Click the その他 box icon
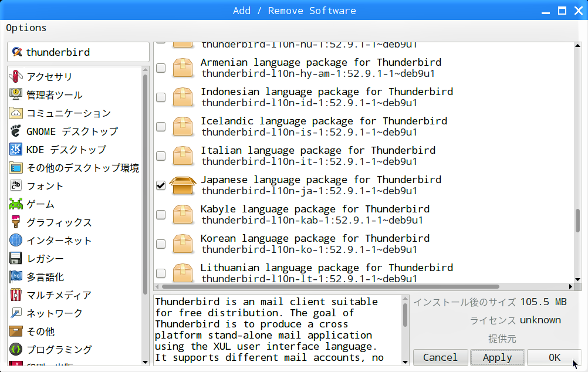 [x=16, y=331]
